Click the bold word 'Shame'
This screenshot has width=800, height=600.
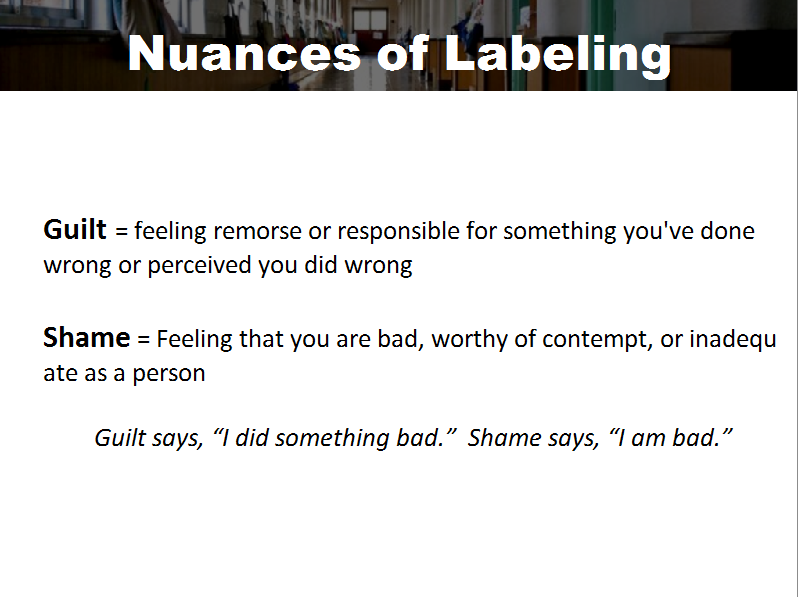(87, 338)
